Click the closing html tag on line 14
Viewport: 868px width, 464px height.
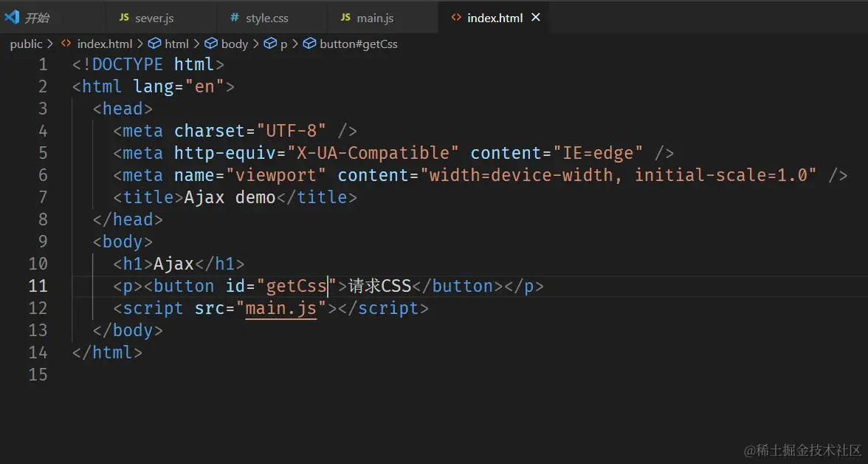(x=108, y=352)
